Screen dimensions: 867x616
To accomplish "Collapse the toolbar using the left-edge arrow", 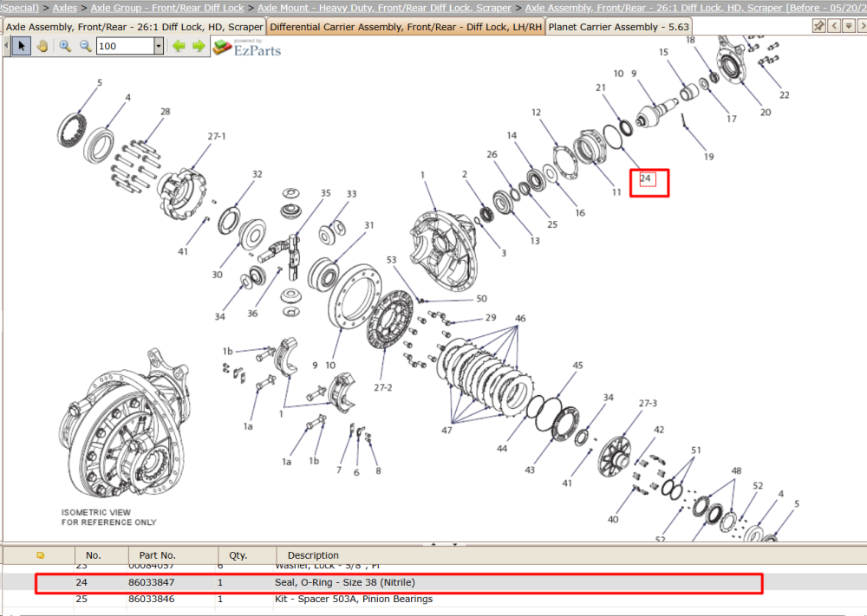I will [x=7, y=46].
